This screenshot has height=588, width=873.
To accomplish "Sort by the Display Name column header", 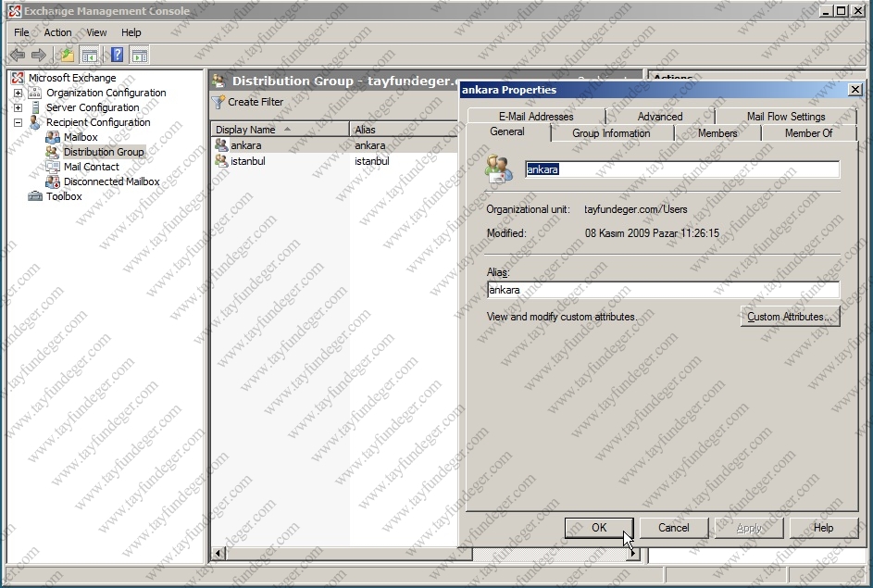I will coord(281,130).
